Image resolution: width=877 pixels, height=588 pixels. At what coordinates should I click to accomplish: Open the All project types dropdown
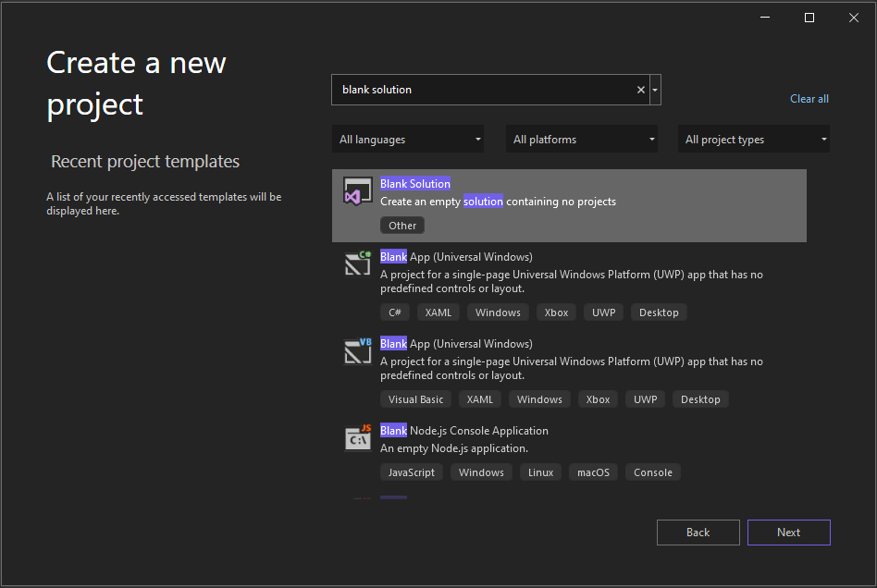pyautogui.click(x=753, y=139)
